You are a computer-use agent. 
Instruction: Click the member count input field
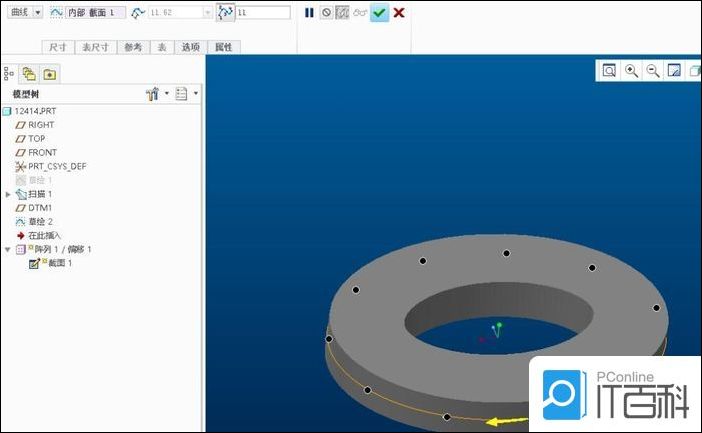pyautogui.click(x=262, y=12)
